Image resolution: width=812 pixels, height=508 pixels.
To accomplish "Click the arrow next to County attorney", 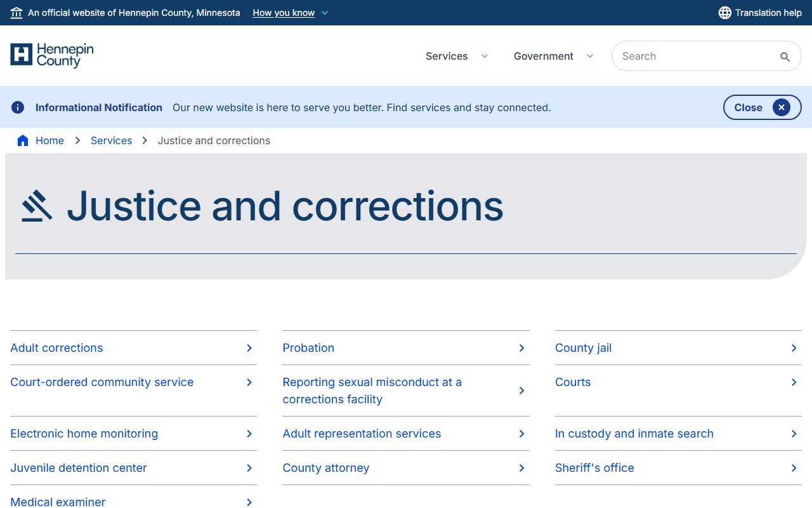I will [x=521, y=468].
